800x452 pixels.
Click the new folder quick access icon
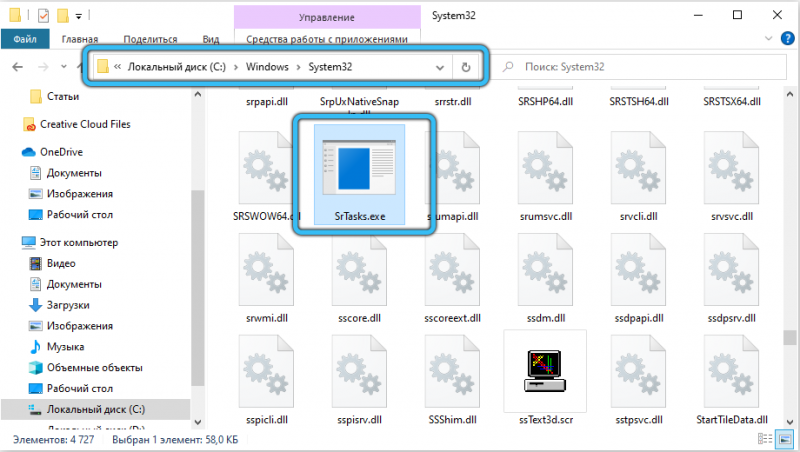pyautogui.click(x=63, y=16)
